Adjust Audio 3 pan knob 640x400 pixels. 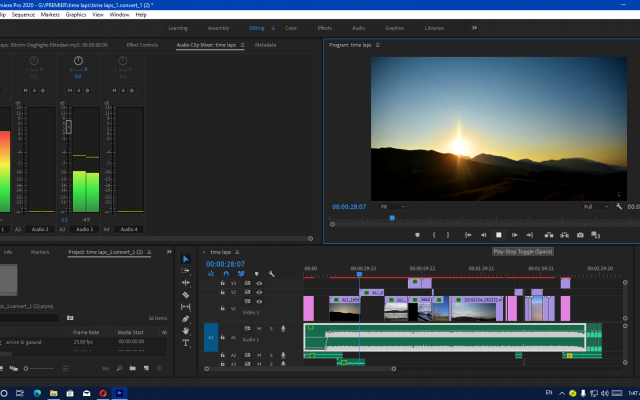tap(78, 61)
